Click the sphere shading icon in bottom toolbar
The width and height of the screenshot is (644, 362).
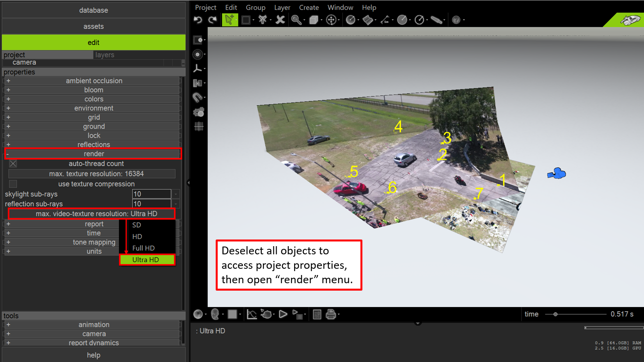[198, 314]
